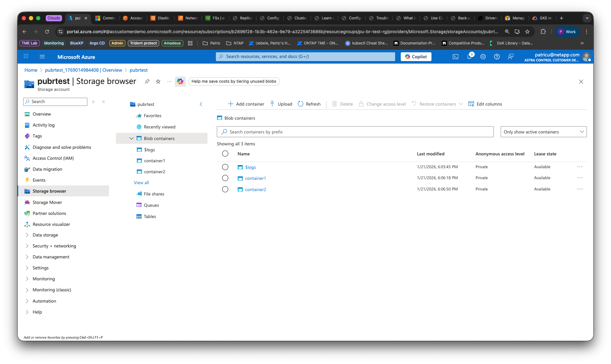Open the Support and help question-mark icon

coord(497,57)
